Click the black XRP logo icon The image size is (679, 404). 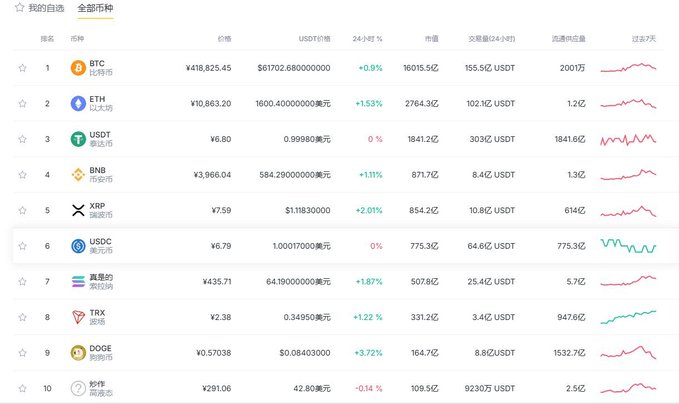[x=78, y=210]
